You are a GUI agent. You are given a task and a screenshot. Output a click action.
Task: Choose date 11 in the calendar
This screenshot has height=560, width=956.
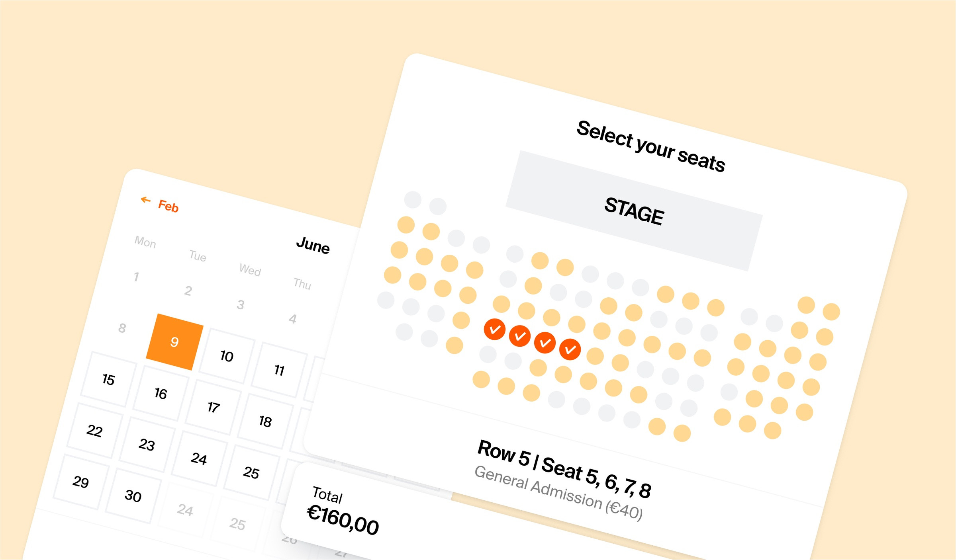tap(279, 370)
